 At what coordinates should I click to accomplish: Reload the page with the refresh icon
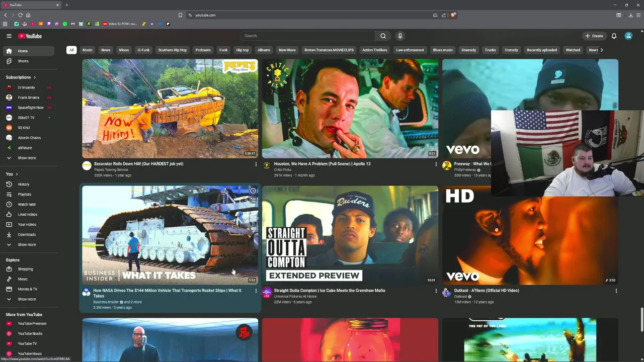(20, 15)
